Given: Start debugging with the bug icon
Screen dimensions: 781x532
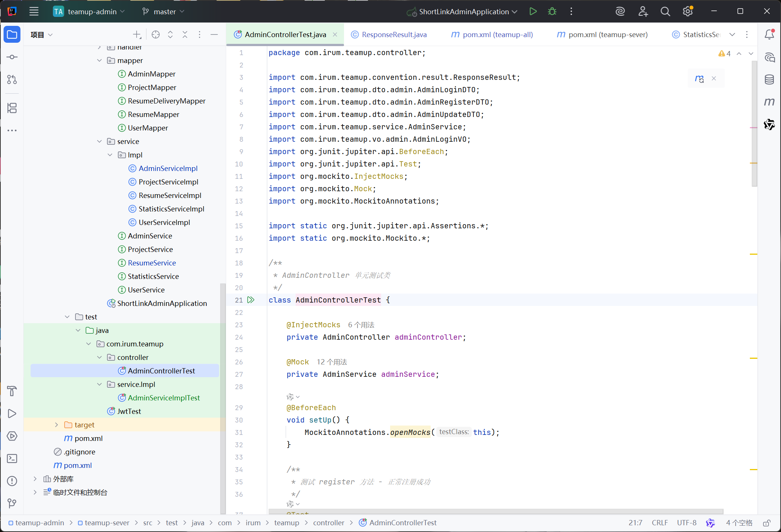Looking at the screenshot, I should (x=552, y=12).
